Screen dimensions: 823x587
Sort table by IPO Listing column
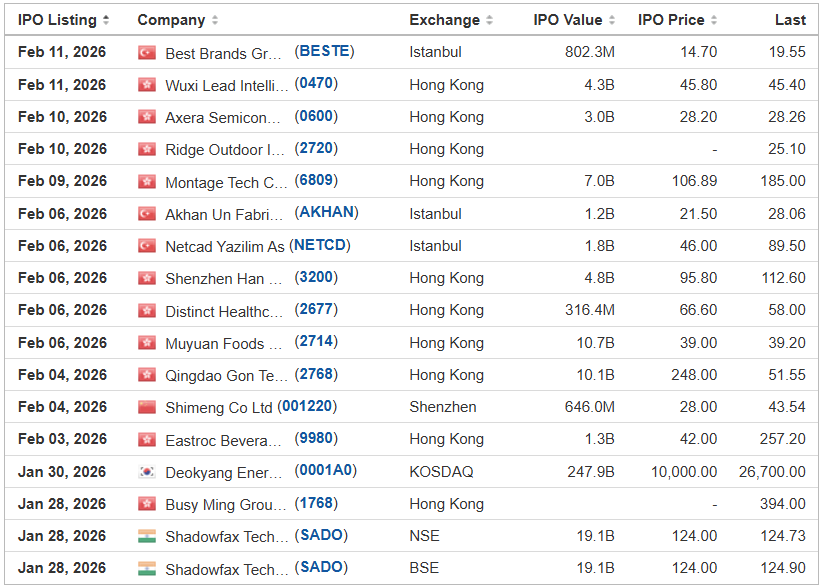(63, 20)
